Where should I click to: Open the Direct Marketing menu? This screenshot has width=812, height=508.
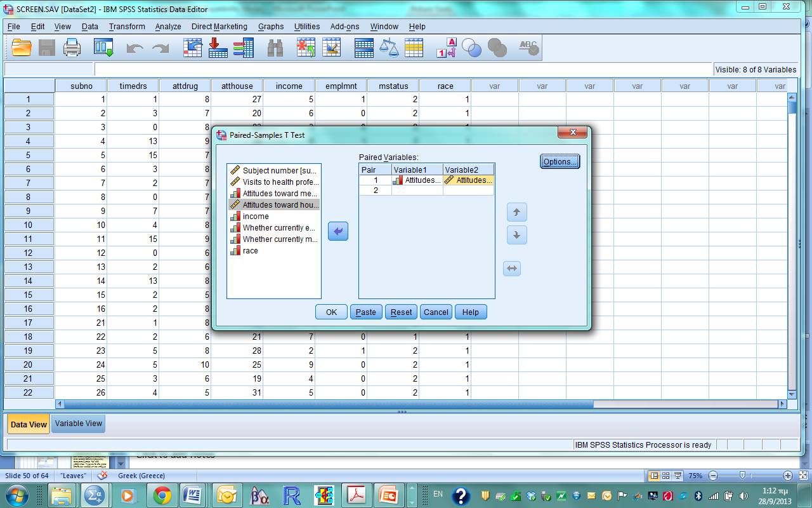(x=219, y=27)
